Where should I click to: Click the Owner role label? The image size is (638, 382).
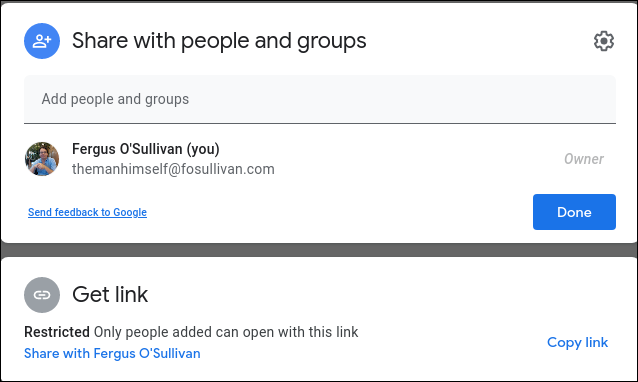pyautogui.click(x=584, y=159)
